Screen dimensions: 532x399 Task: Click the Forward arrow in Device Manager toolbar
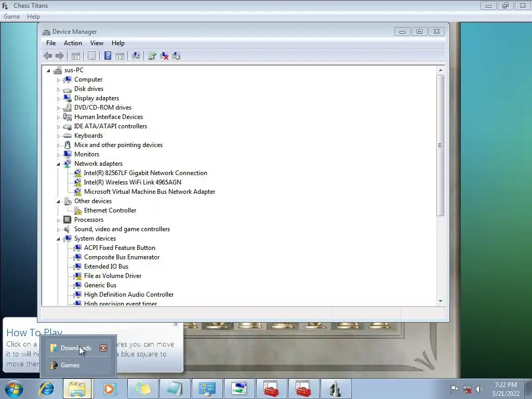tap(59, 56)
